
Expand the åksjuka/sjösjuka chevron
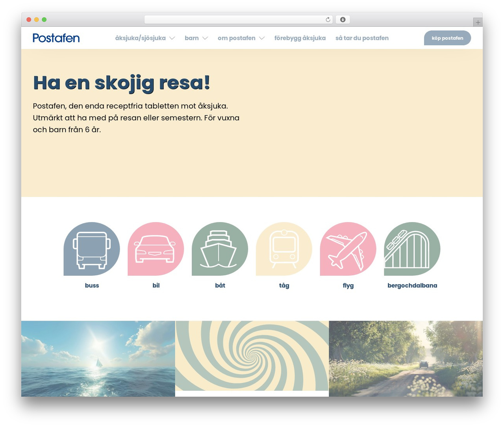pyautogui.click(x=172, y=38)
